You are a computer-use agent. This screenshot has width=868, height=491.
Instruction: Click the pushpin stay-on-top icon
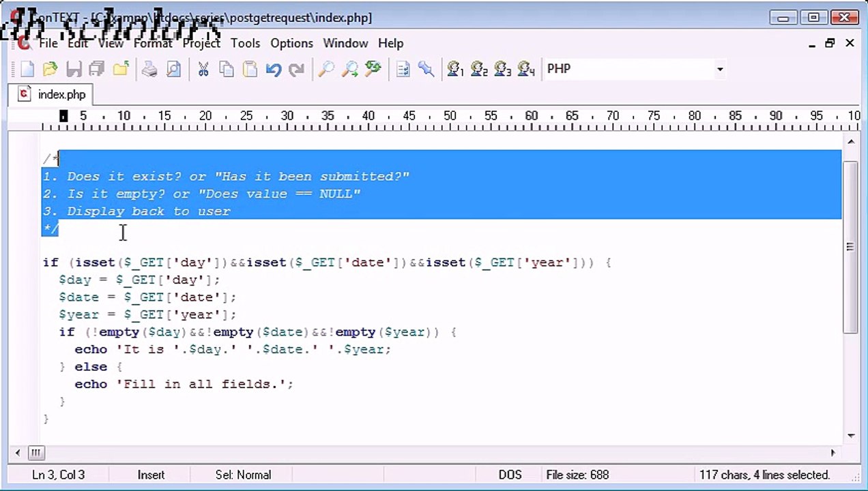(x=426, y=69)
